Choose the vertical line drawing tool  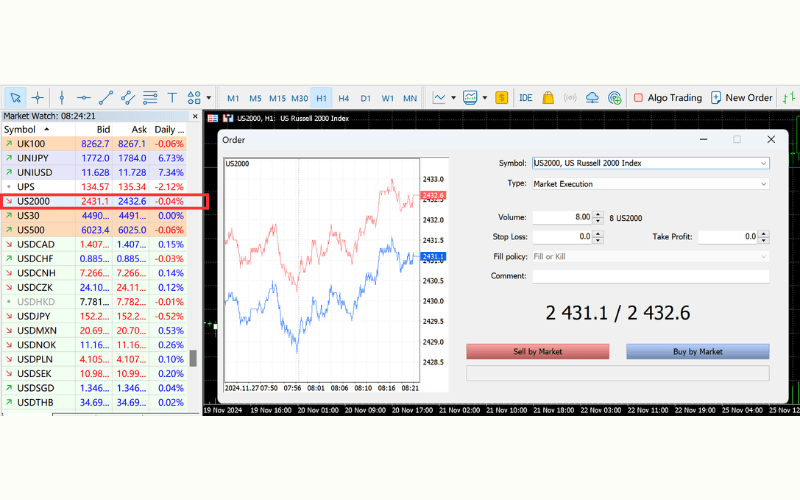62,97
